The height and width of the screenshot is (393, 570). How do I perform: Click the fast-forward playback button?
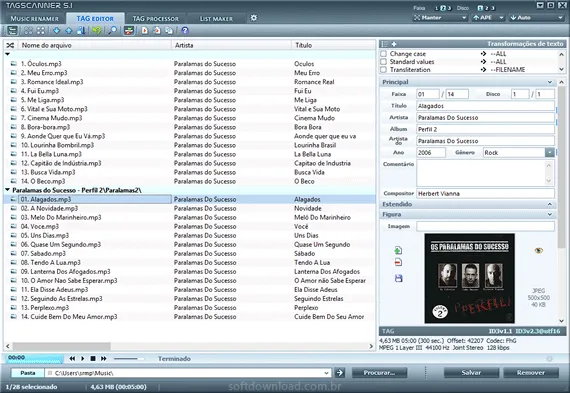click(104, 358)
